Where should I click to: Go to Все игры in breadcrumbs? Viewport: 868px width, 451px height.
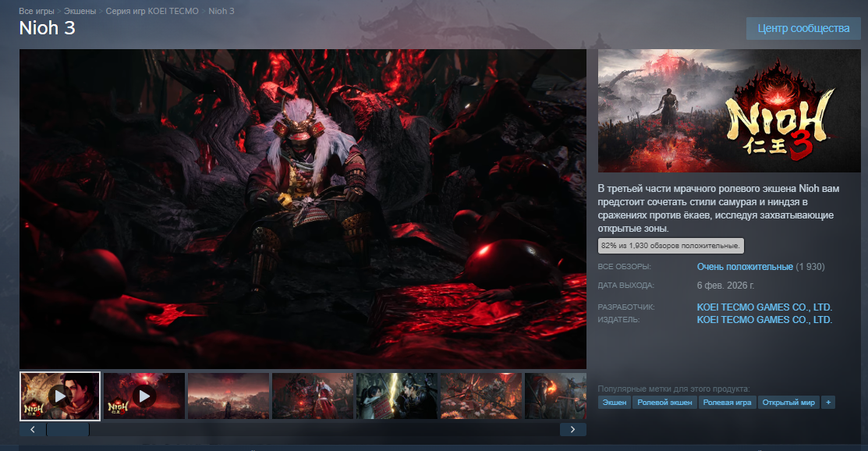pos(37,11)
